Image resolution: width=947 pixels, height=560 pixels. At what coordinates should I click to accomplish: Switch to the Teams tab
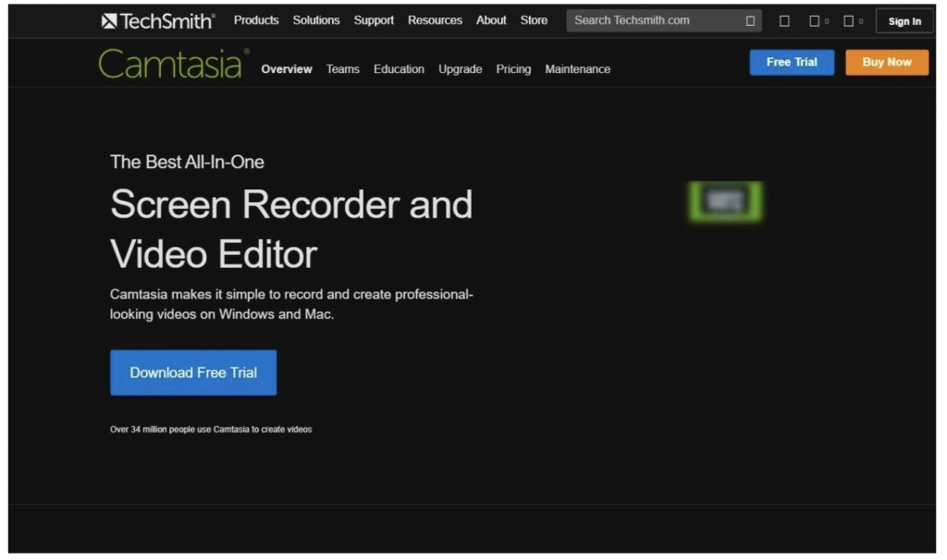pos(343,68)
